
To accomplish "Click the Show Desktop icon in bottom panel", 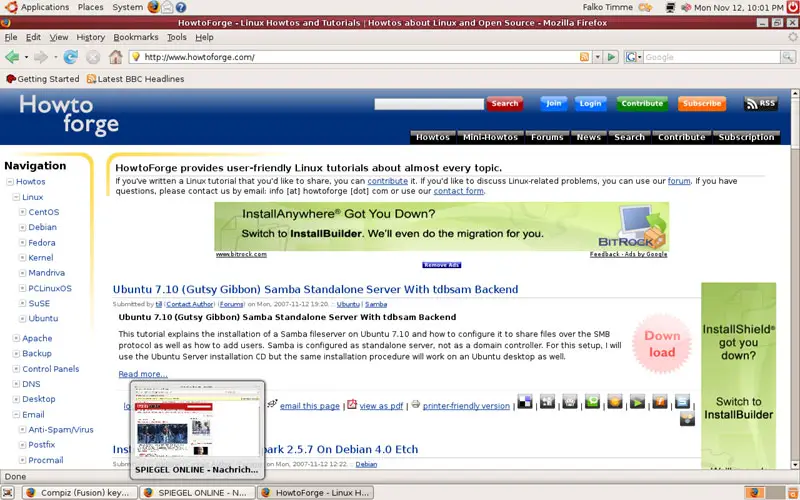I will (8, 492).
